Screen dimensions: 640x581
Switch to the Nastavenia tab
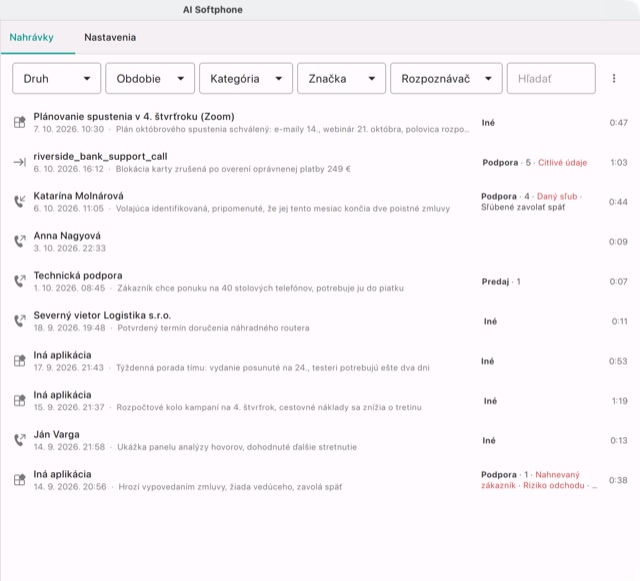click(x=110, y=38)
